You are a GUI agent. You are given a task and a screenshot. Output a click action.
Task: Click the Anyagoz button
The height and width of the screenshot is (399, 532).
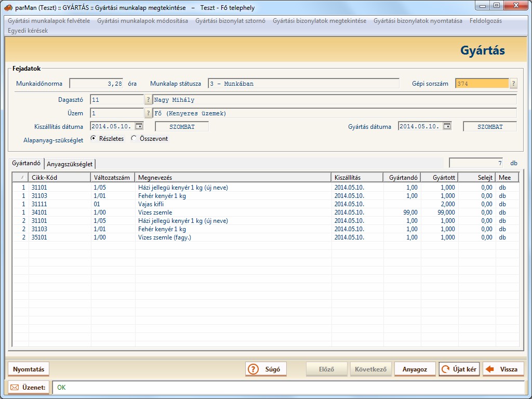tap(415, 369)
